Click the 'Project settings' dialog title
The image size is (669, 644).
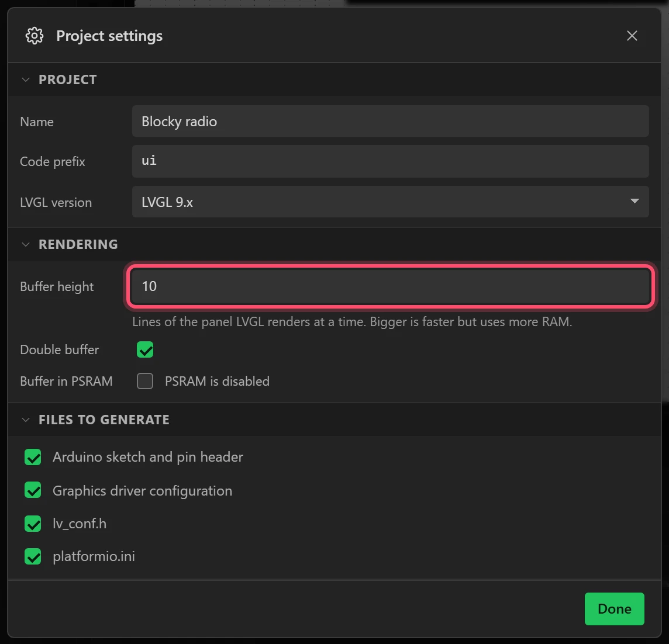click(109, 36)
